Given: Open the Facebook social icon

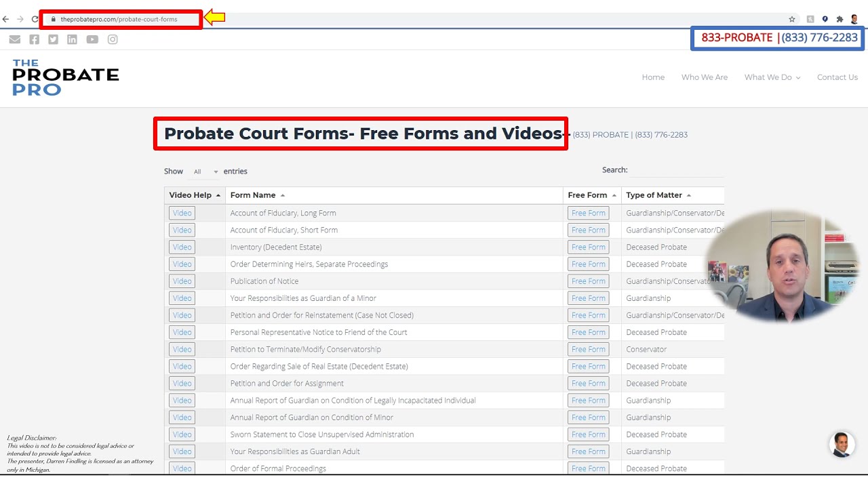Looking at the screenshot, I should click(x=35, y=39).
